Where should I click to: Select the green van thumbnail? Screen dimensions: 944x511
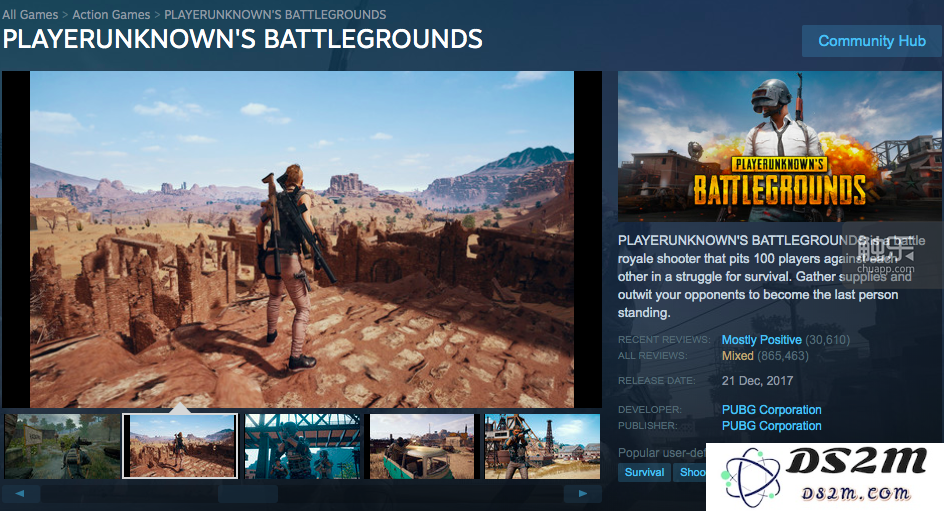click(x=422, y=446)
